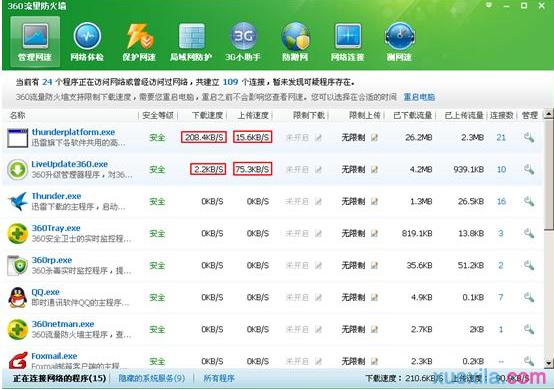Click the scrollbar down arrow
The image size is (554, 389).
(x=548, y=363)
